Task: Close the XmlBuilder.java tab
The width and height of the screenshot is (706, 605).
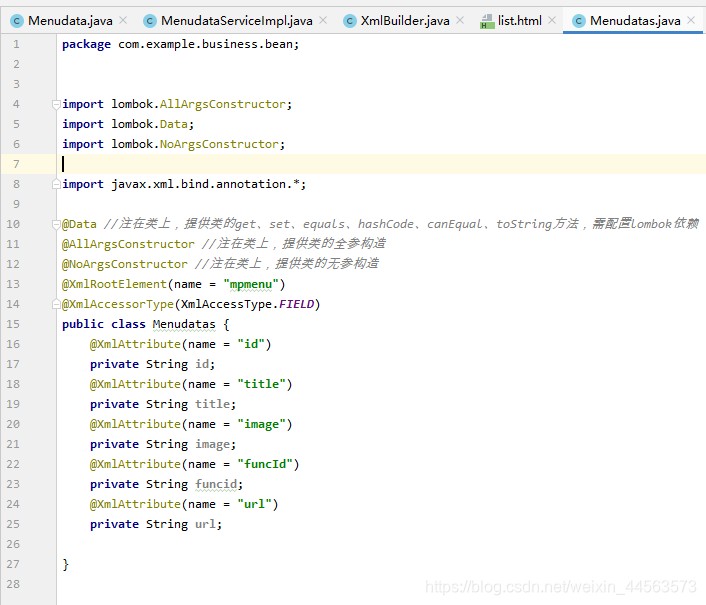Action: coord(460,20)
